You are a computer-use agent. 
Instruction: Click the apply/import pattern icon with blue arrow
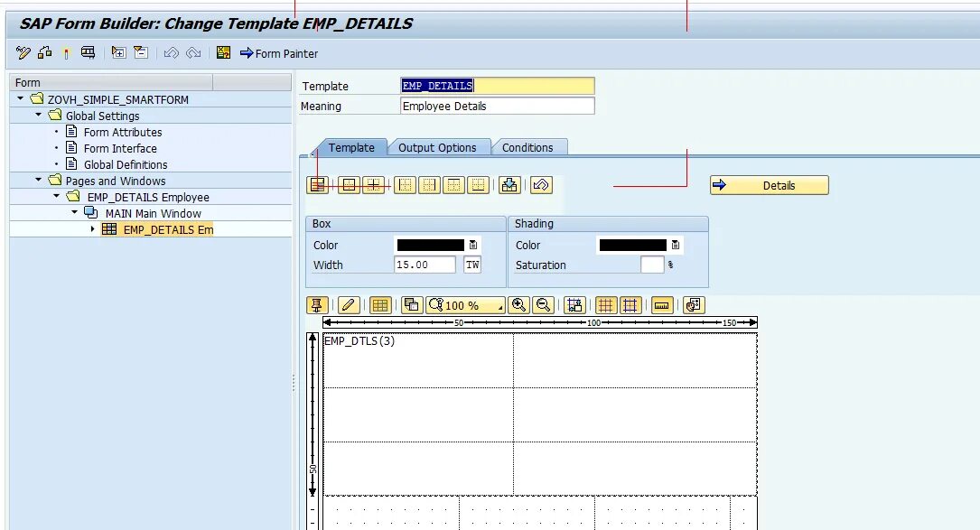(x=509, y=185)
